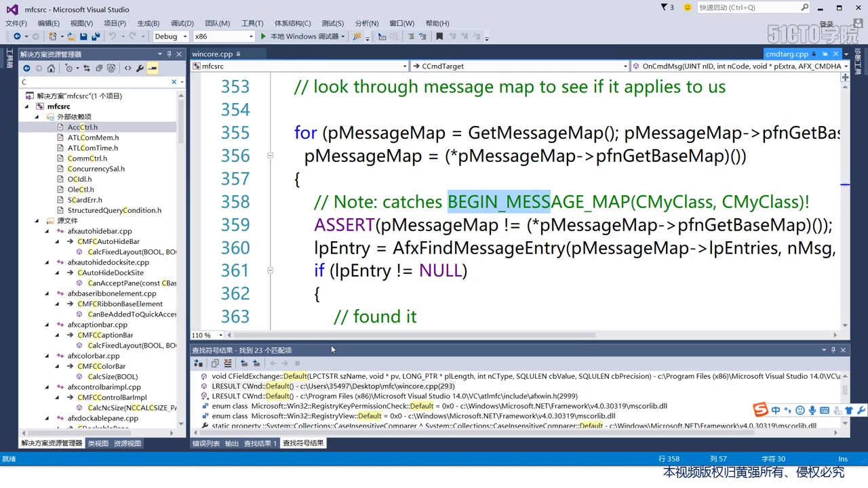This screenshot has width=868, height=488.
Task: Click the feedback smiley icon in the title bar
Action: [688, 7]
